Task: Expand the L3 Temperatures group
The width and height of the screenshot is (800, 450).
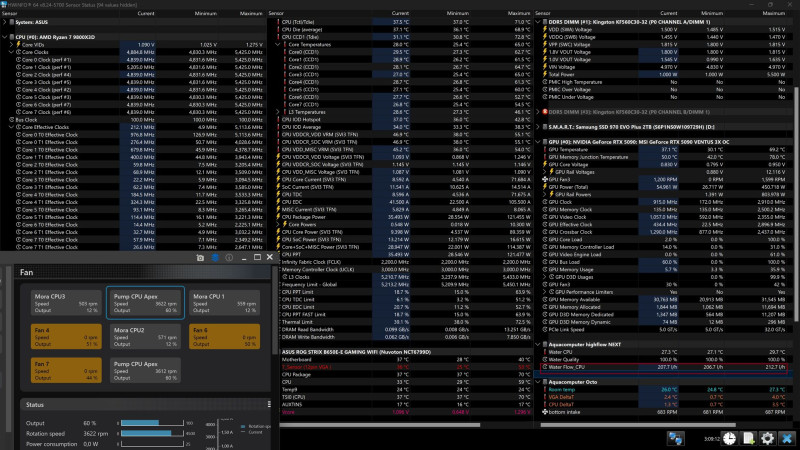Action: tap(278, 112)
